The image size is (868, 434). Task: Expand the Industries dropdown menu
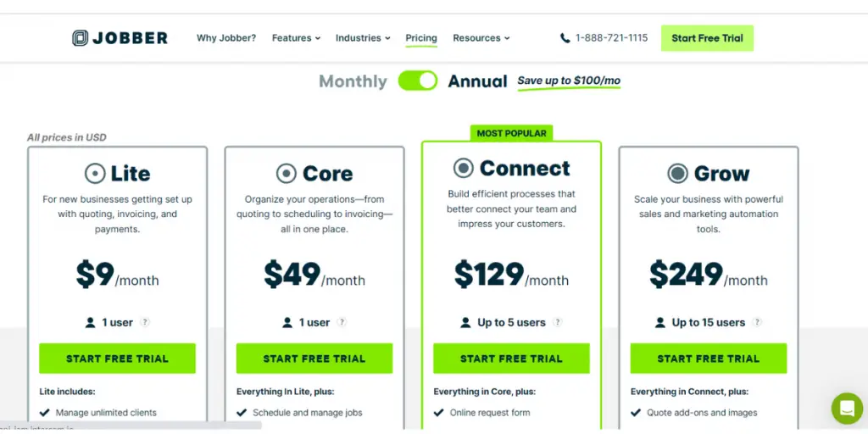363,38
